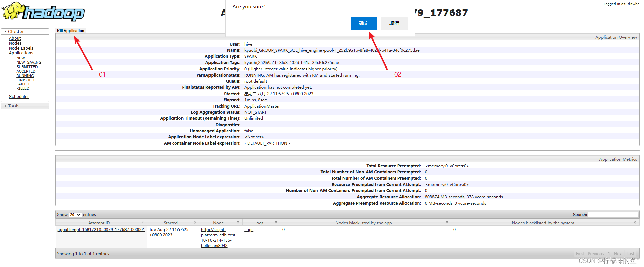Viewport: 644px width, 267px height.
Task: Click Application Type value 'SPARK'
Action: 251,56
